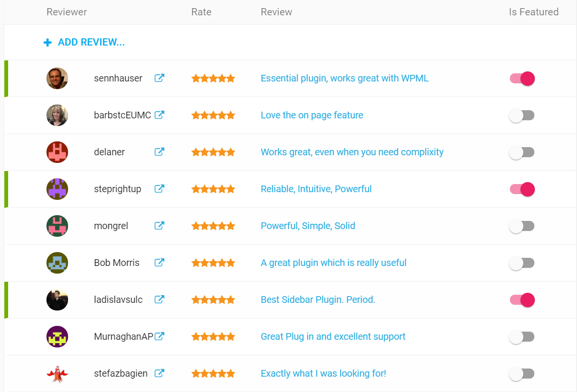Click "Exactly what I was looking for!" review
577x392 pixels.
pyautogui.click(x=323, y=373)
